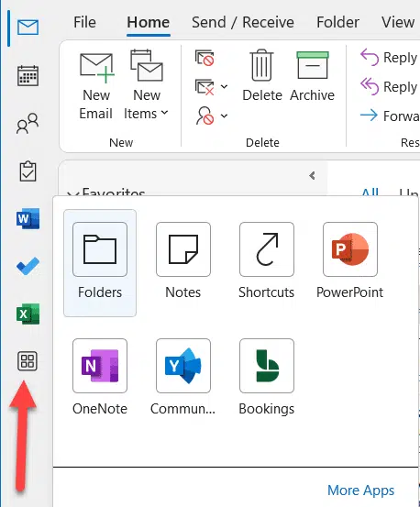The height and width of the screenshot is (507, 420).
Task: Launch PowerPoint from the apps flyout
Action: point(349,260)
